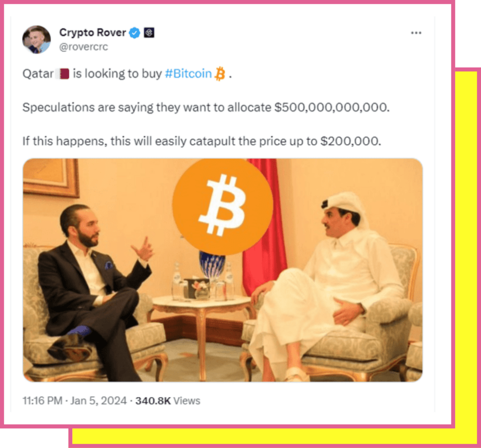Image resolution: width=481 pixels, height=448 pixels.
Task: Open the @rovercrc handle link
Action: (84, 47)
